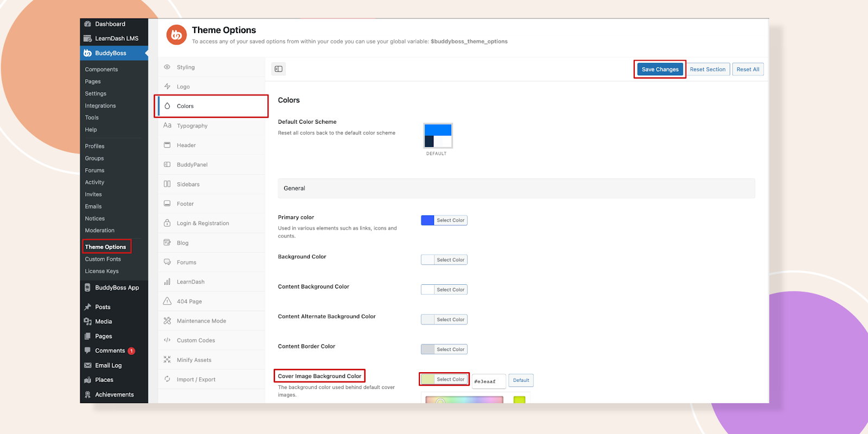868x434 pixels.
Task: Click Email Log envelope icon
Action: coord(88,366)
